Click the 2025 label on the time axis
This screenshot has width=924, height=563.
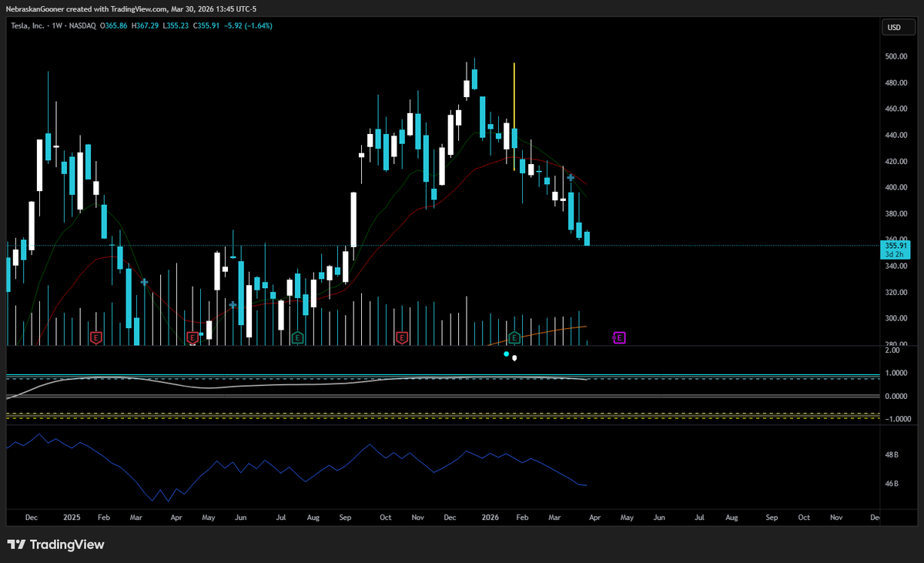pos(72,518)
